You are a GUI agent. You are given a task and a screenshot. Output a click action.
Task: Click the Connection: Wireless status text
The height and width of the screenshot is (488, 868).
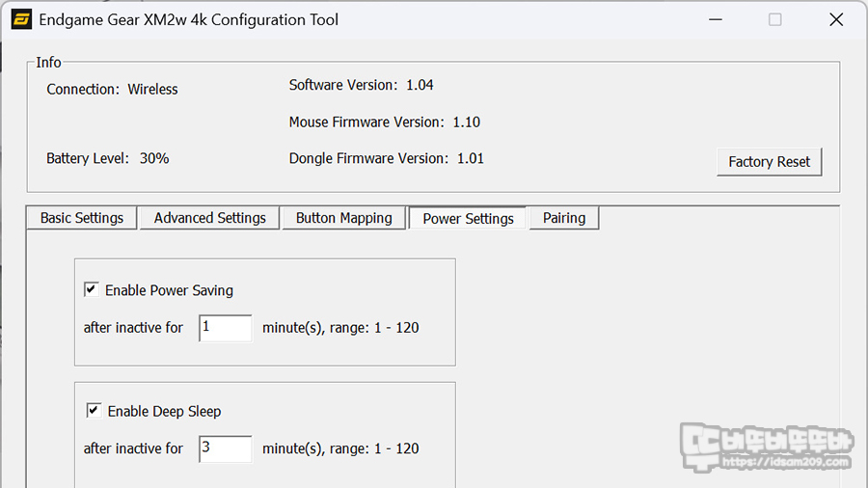112,89
